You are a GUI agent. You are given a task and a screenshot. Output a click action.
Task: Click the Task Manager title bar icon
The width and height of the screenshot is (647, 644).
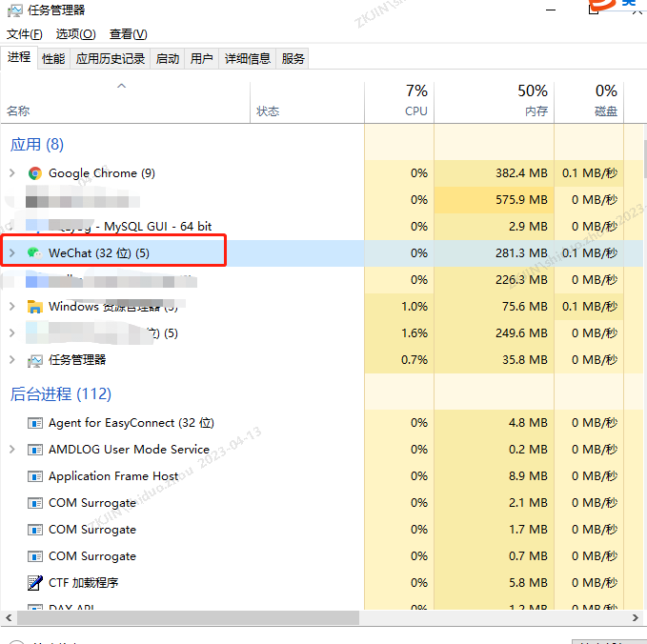pyautogui.click(x=15, y=10)
